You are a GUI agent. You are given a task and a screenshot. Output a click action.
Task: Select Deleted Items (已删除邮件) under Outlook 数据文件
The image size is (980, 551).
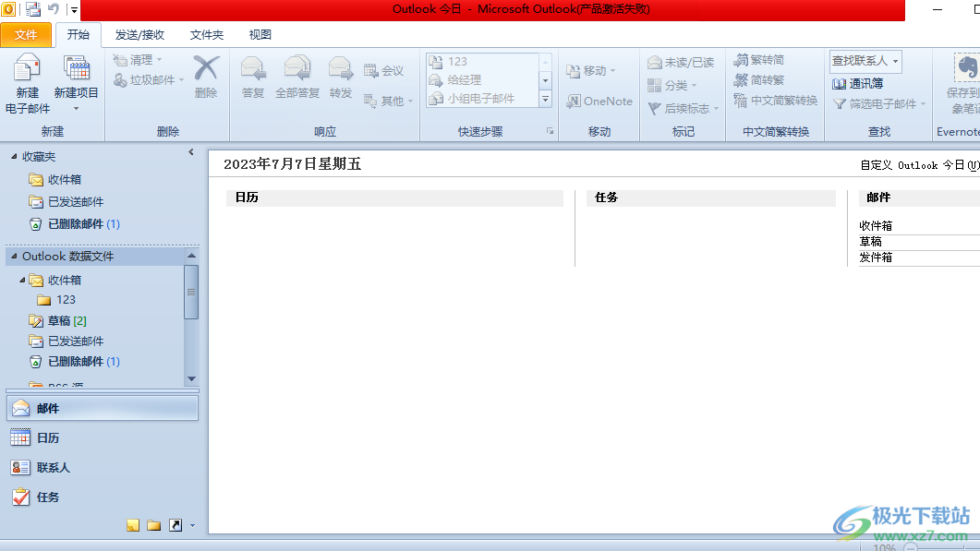(x=75, y=361)
